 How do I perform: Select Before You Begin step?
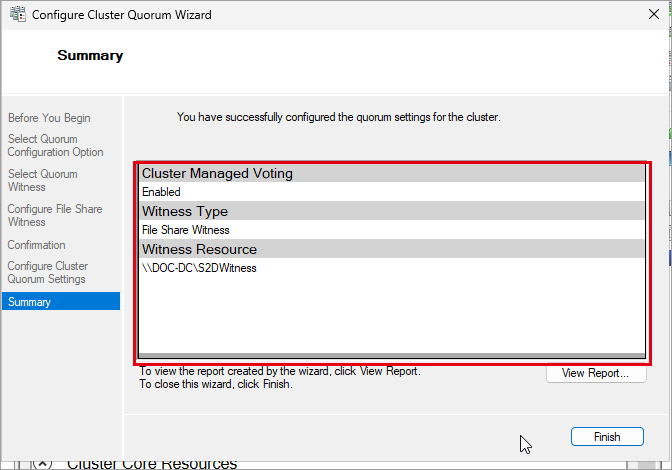pyautogui.click(x=49, y=118)
